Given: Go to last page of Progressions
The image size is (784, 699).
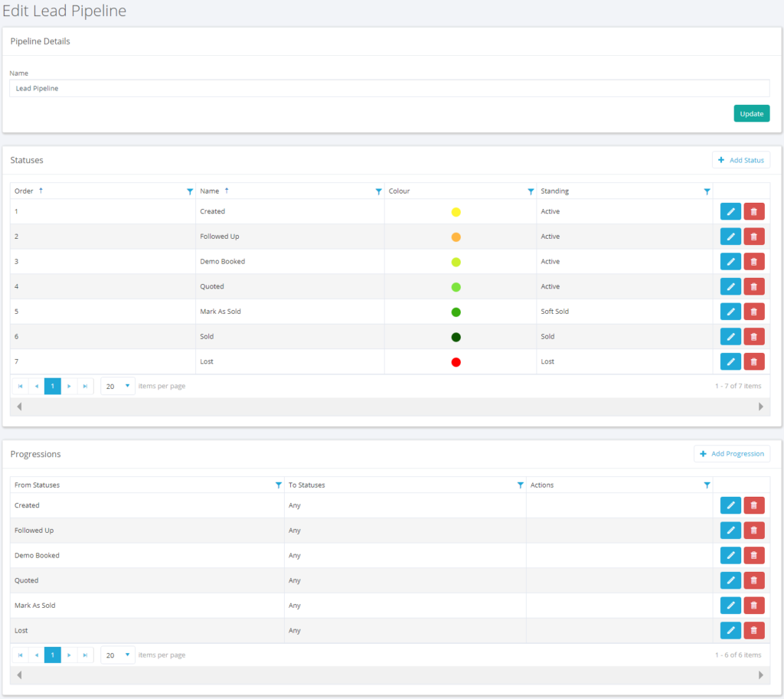Looking at the screenshot, I should [85, 655].
